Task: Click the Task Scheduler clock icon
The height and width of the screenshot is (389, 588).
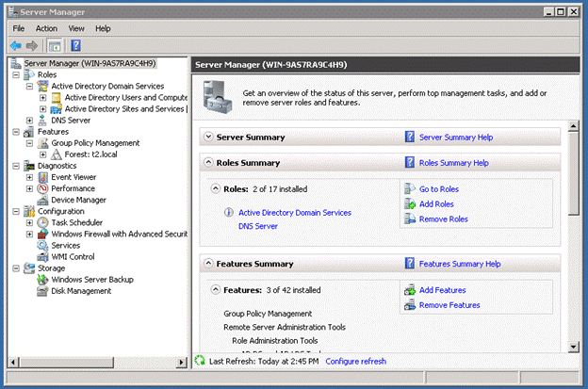Action: click(42, 222)
